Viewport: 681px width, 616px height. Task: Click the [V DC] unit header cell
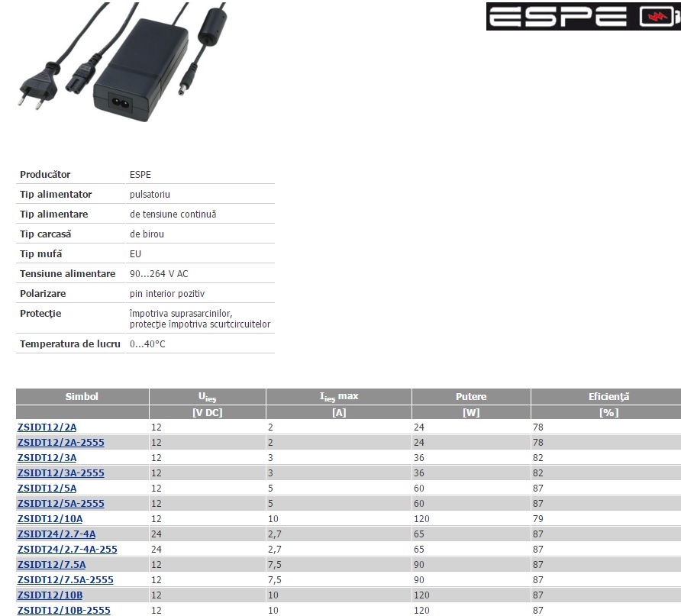(208, 412)
